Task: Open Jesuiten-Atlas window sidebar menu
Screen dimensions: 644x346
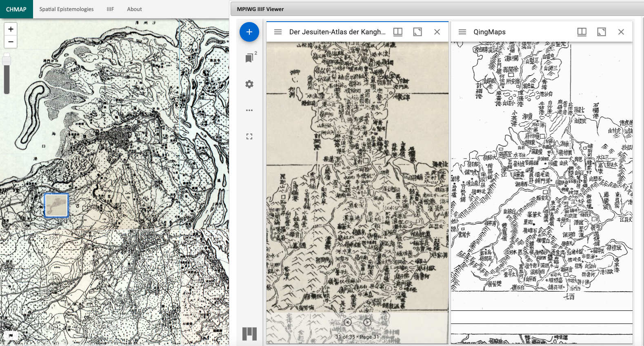Action: [x=278, y=32]
